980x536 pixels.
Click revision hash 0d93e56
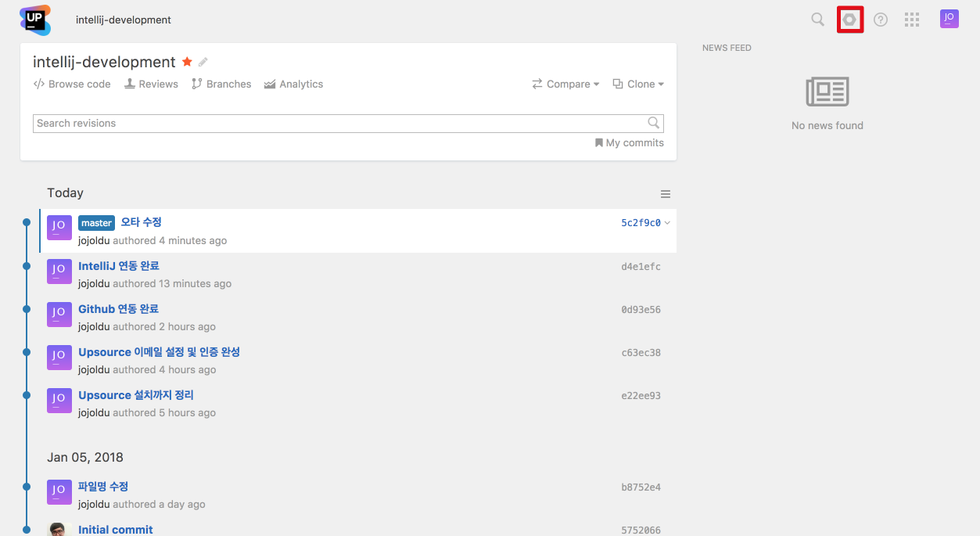click(641, 310)
